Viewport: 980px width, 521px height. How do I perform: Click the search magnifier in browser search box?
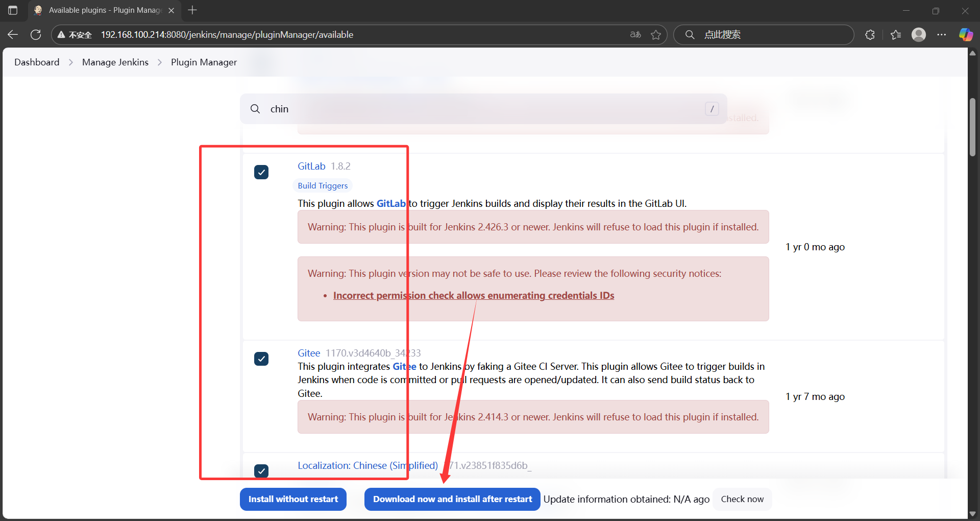(690, 35)
